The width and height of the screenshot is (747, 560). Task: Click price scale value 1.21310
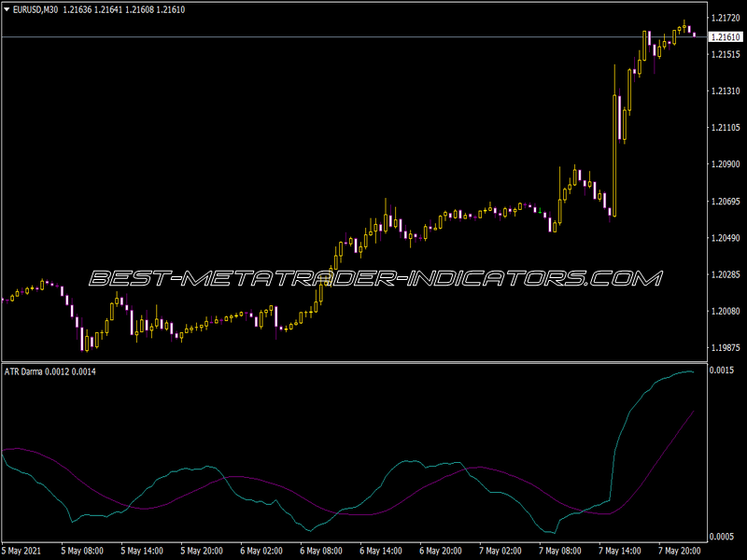click(726, 91)
